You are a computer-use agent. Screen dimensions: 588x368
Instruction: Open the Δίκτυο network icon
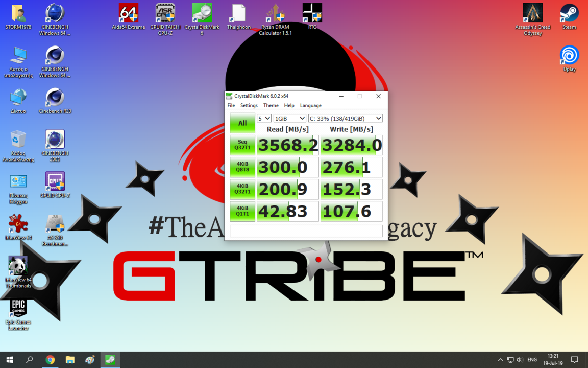[x=18, y=101]
